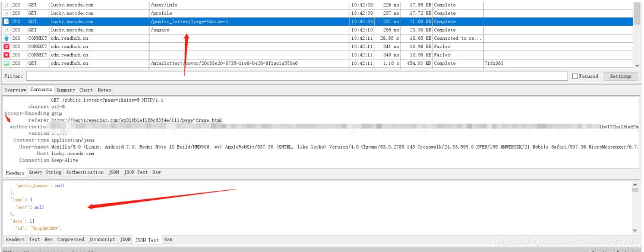Switch response view to Hex tab

click(x=49, y=240)
